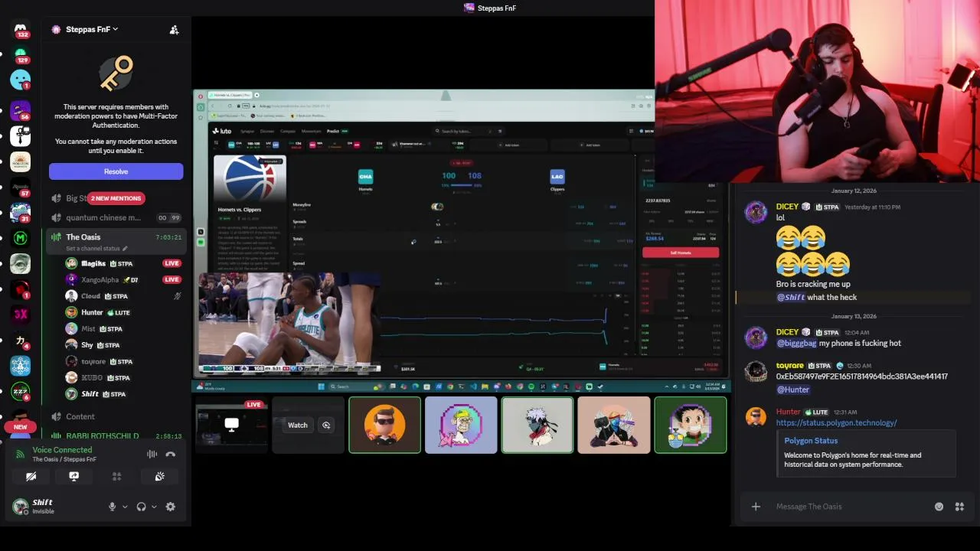Select the sunglasses avatar participant tile
This screenshot has width=980, height=551.
[x=384, y=425]
